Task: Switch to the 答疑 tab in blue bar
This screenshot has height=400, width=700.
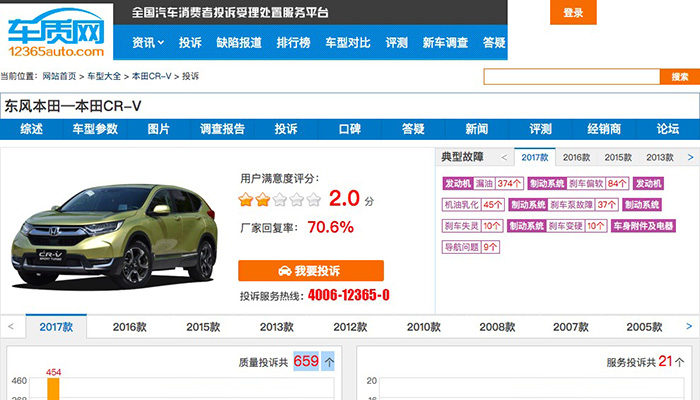Action: coord(413,129)
